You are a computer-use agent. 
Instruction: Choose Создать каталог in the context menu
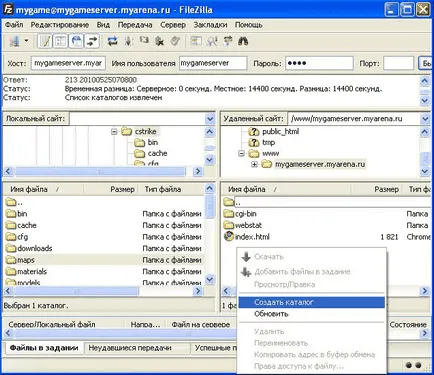(312, 302)
